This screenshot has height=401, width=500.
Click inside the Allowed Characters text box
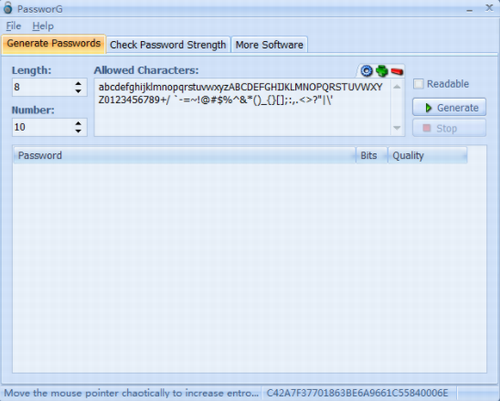(243, 107)
